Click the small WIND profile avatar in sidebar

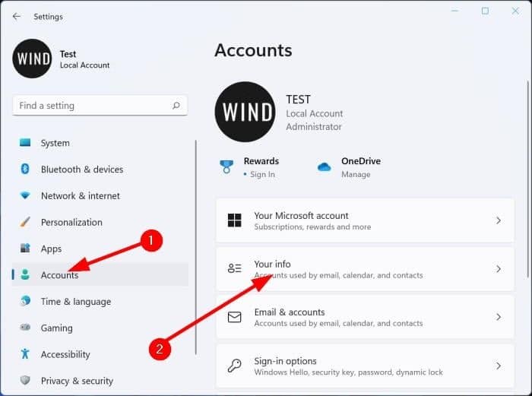pos(32,59)
